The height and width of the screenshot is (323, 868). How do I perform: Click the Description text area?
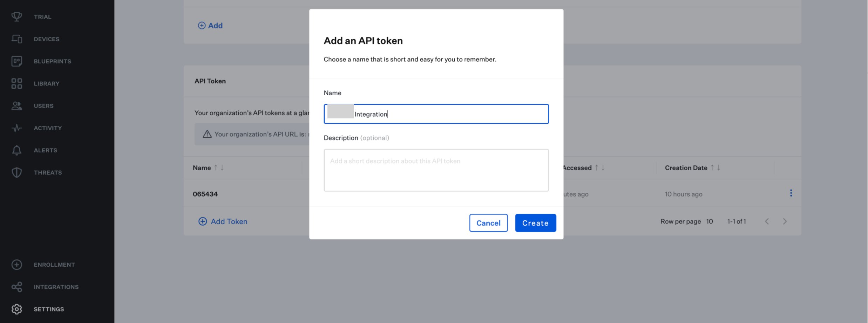coord(436,170)
